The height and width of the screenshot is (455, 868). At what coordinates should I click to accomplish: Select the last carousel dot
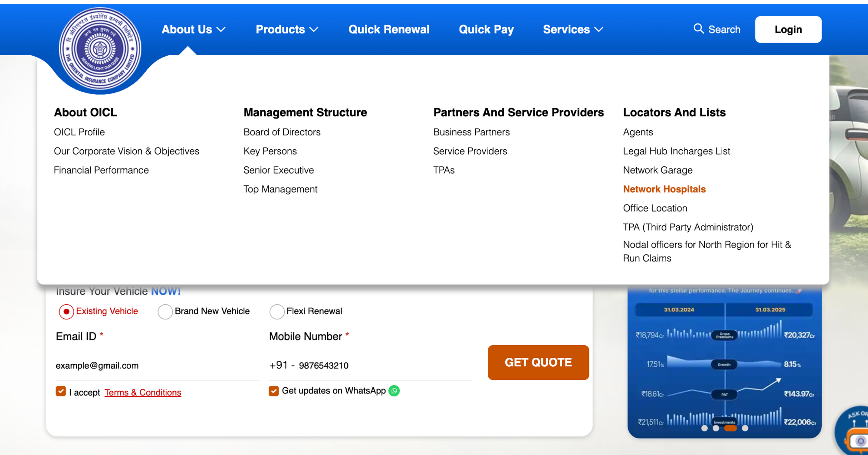745,428
